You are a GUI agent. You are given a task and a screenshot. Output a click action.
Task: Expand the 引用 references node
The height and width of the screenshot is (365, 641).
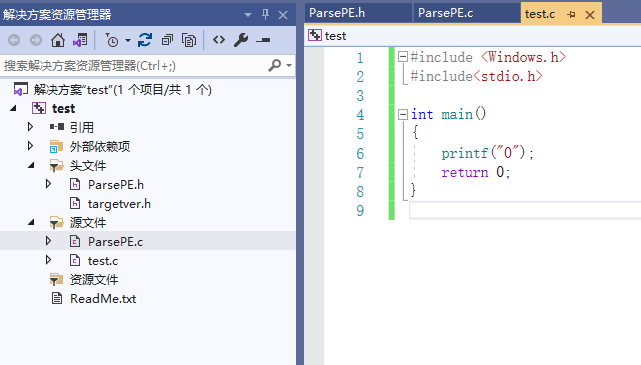(x=30, y=127)
